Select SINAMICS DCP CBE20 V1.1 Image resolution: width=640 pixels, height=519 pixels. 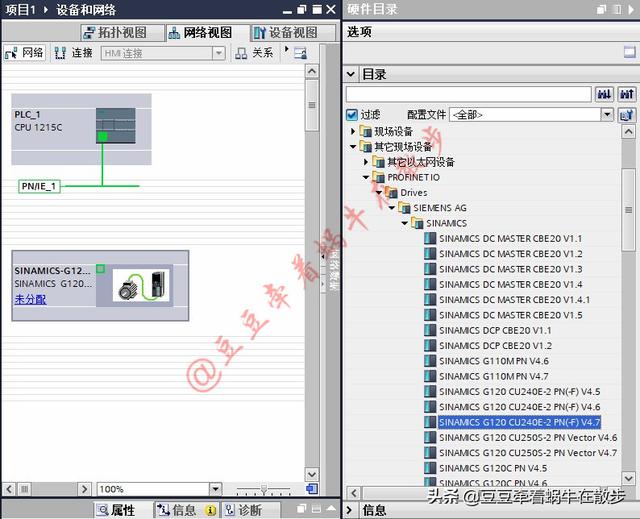tap(495, 330)
